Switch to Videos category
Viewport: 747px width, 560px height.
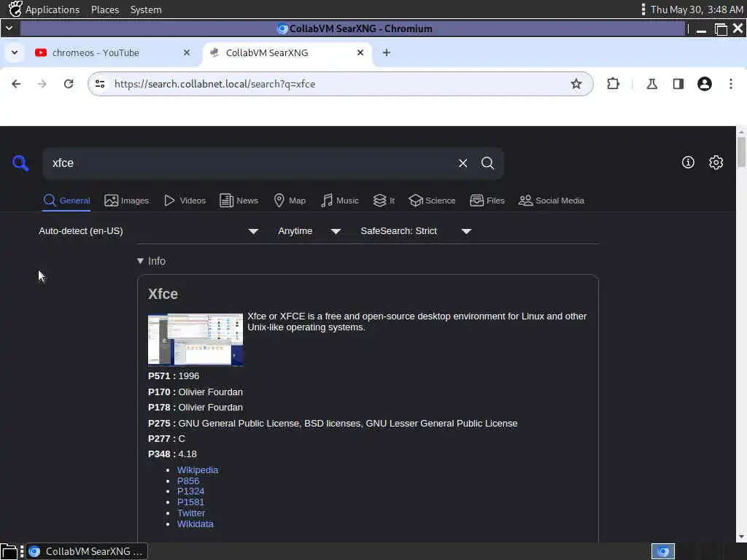185,201
